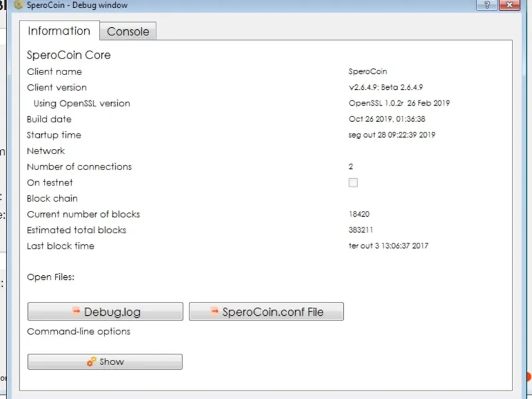Click the SperoCoin title bar coin icon
Viewport: 532px width, 399px height.
click(19, 5)
